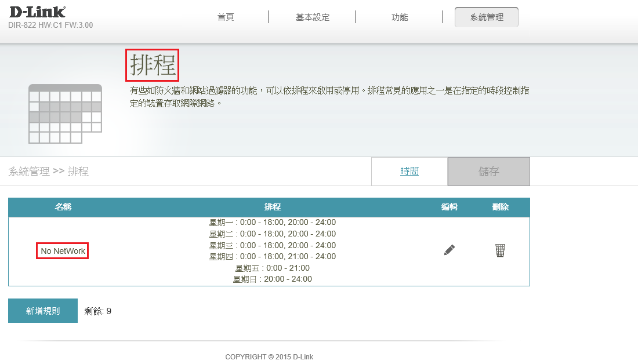
Task: Open the 首頁 tab
Action: point(226,17)
